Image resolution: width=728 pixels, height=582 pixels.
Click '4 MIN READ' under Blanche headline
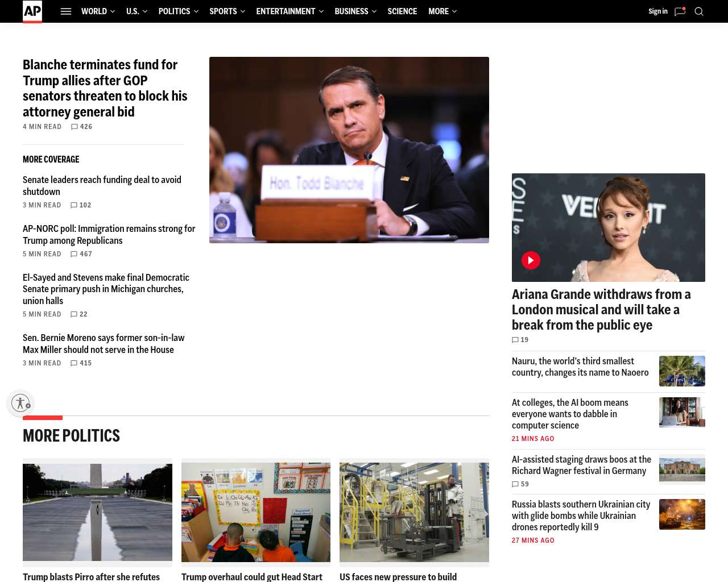pos(42,127)
